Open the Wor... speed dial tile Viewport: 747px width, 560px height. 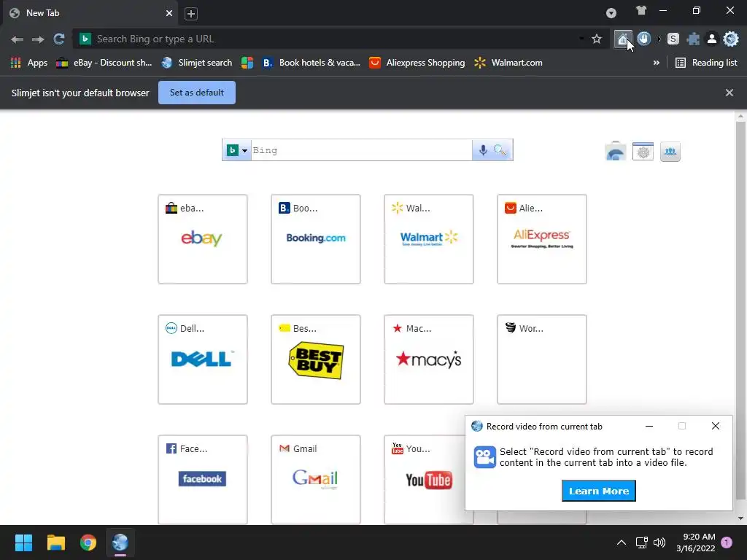point(542,359)
